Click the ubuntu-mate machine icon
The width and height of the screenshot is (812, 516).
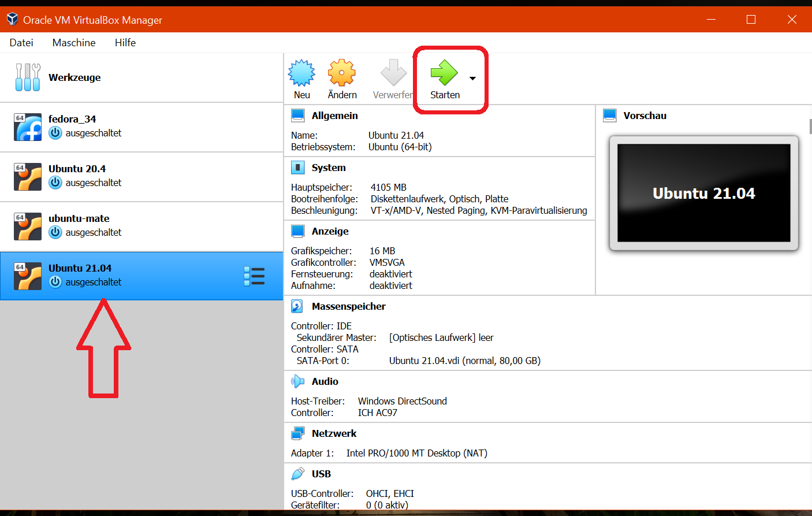(28, 227)
